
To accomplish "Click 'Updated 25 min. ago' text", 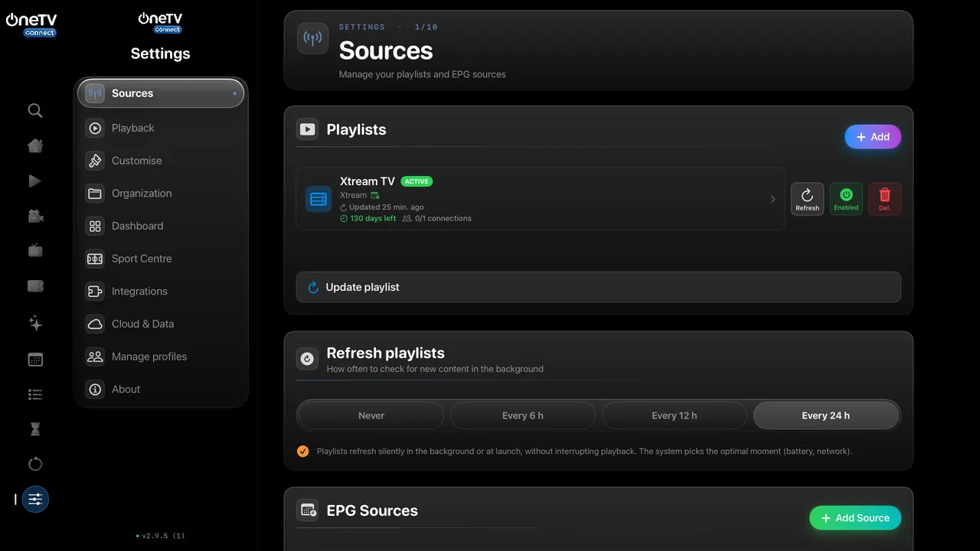I will (387, 207).
